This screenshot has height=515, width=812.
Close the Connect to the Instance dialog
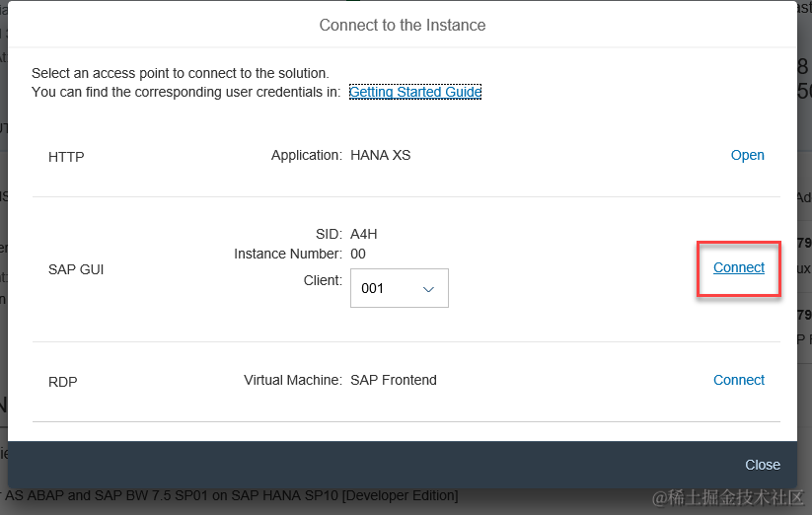click(763, 465)
